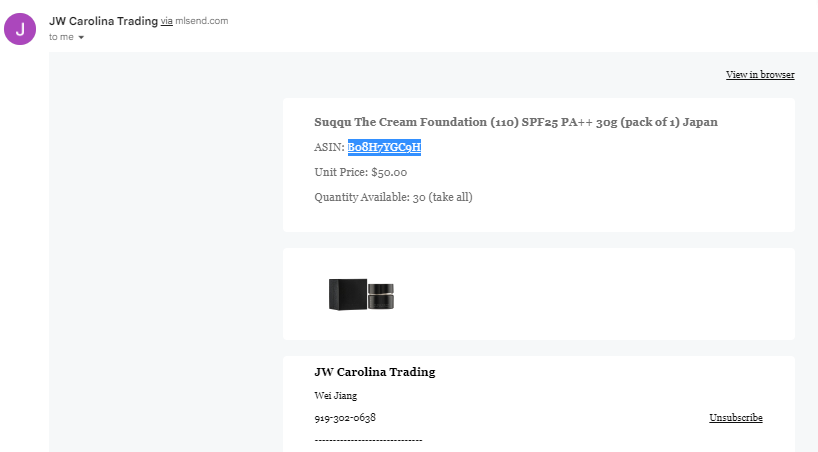This screenshot has height=452, width=818.
Task: Click the Quantity Available: 30 line
Action: pos(393,197)
